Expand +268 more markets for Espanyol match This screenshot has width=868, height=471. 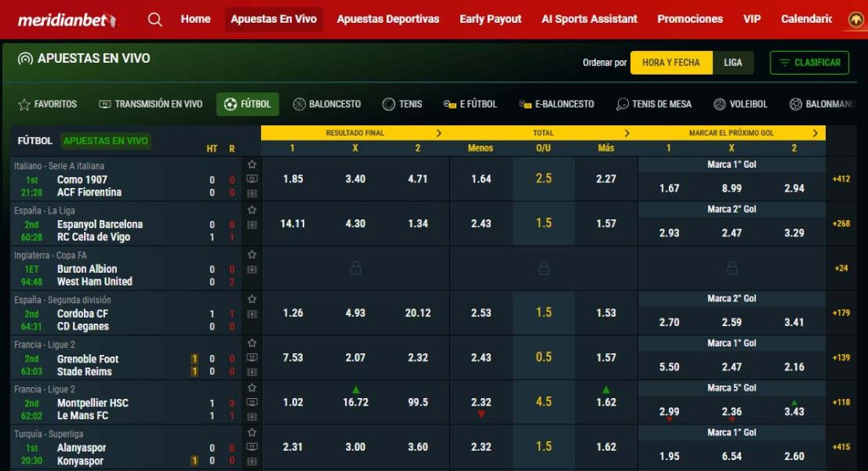841,224
